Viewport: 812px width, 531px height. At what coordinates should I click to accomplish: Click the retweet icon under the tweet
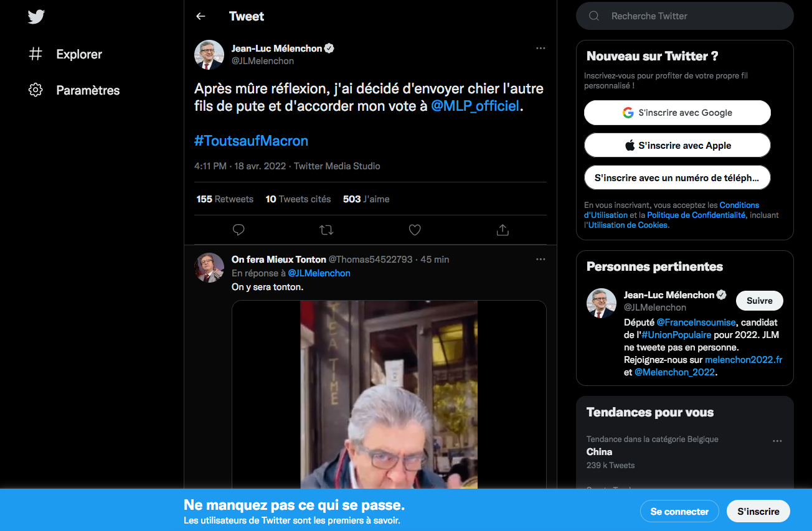click(x=326, y=230)
